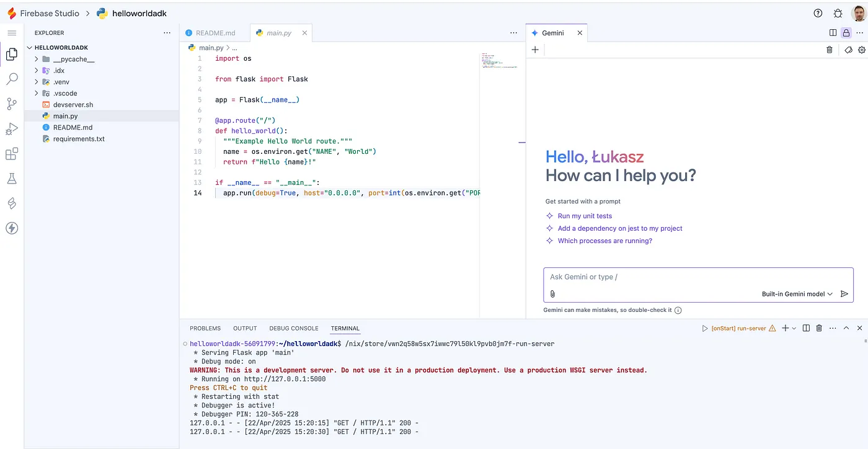
Task: Select the Source Control icon
Action: click(x=11, y=104)
